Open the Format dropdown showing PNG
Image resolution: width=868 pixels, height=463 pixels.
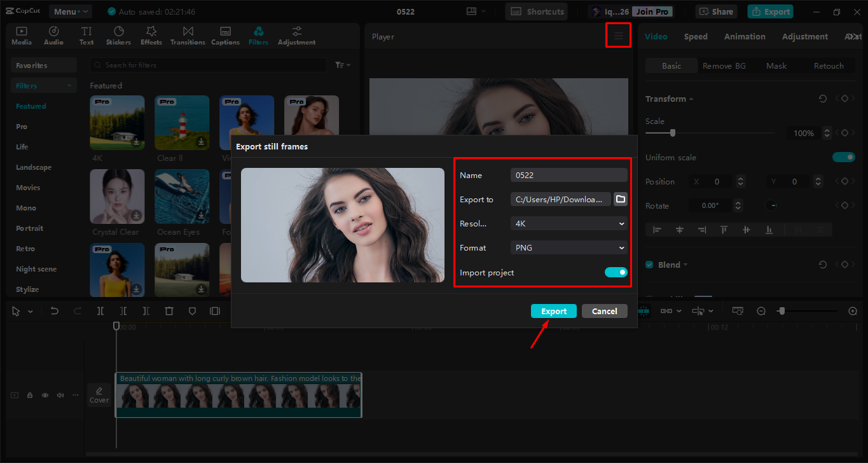coord(568,247)
